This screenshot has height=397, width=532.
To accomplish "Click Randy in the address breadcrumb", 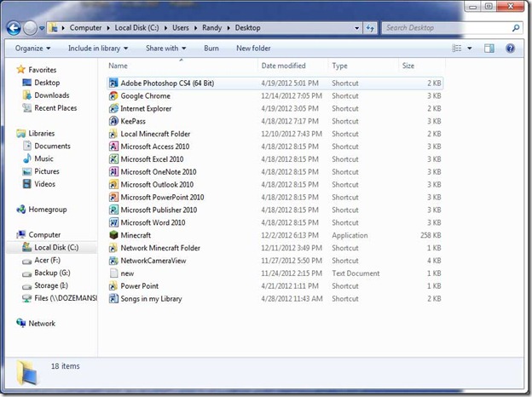I will point(211,28).
